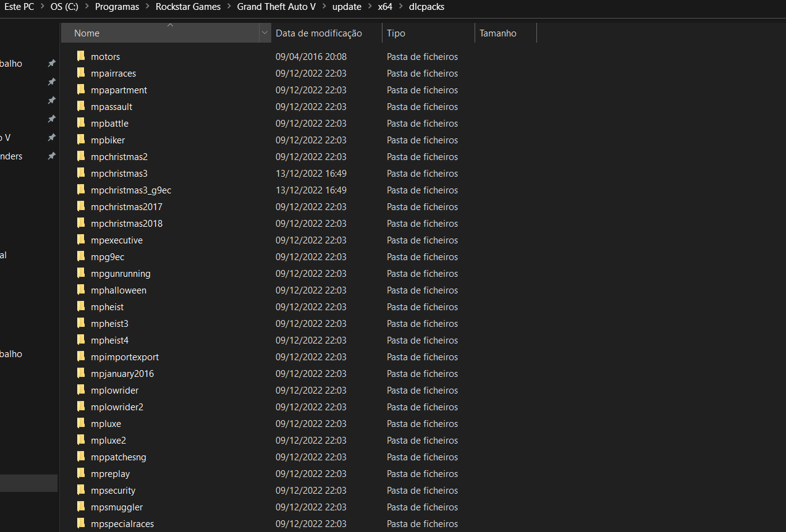Expand the breadcrumb chevron after update
Screen dimensions: 786x532
[370, 7]
